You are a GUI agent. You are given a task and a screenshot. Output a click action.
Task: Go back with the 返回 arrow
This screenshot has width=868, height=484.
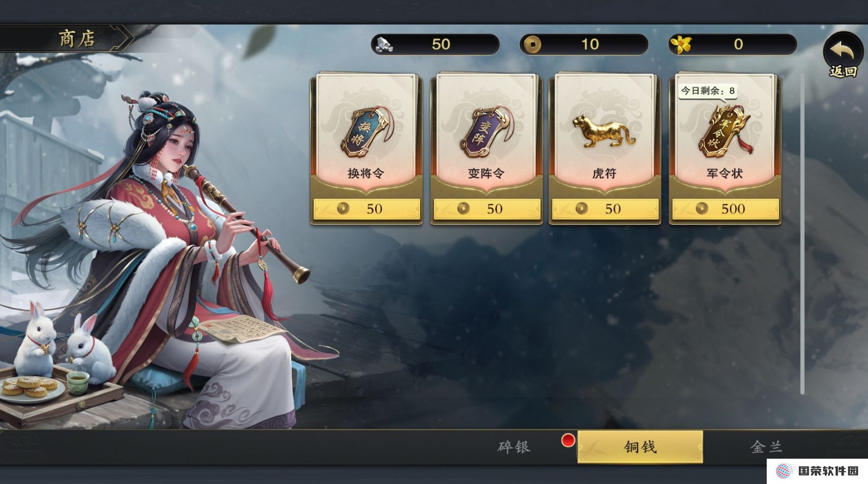tap(843, 55)
